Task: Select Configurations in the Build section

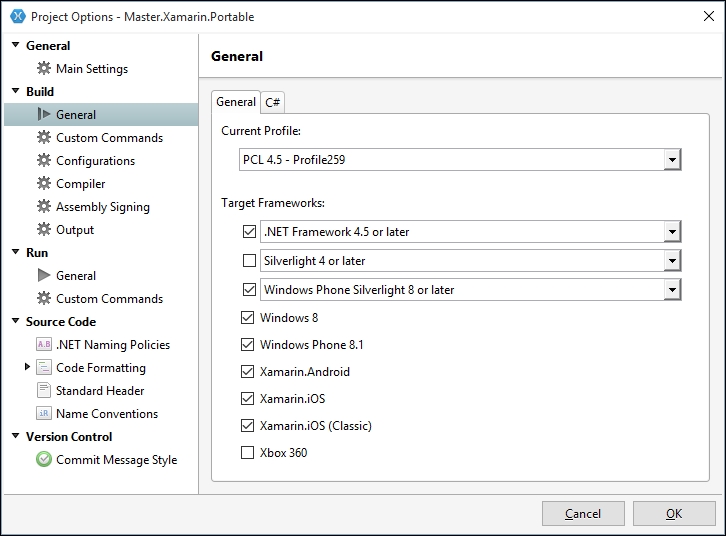Action: click(95, 161)
